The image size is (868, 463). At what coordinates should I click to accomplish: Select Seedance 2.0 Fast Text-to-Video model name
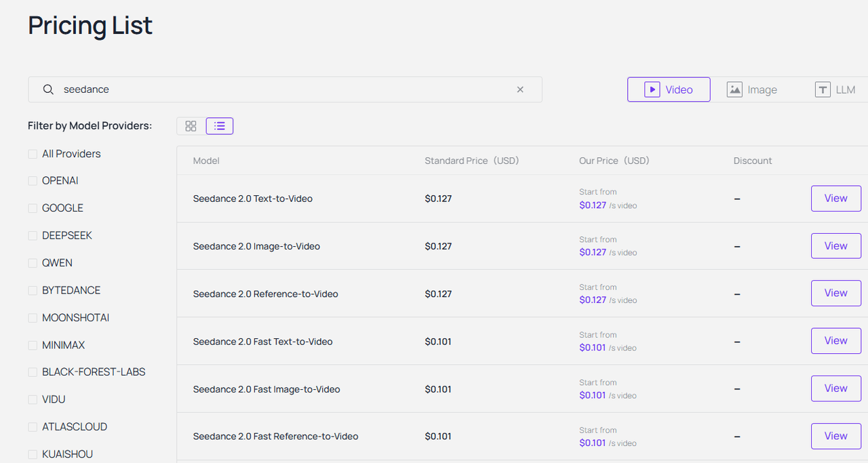[x=262, y=342]
